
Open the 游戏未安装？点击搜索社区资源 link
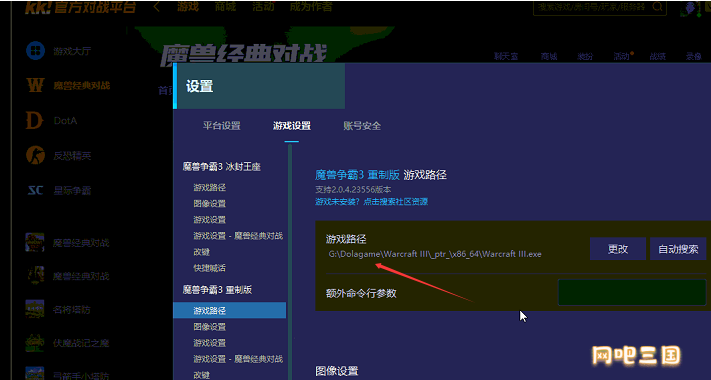[371, 202]
